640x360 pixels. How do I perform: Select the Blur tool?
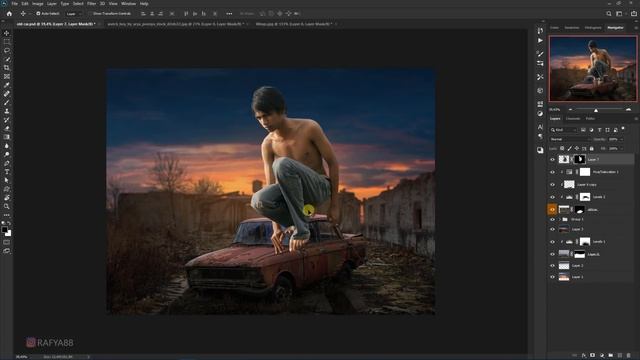(7, 146)
